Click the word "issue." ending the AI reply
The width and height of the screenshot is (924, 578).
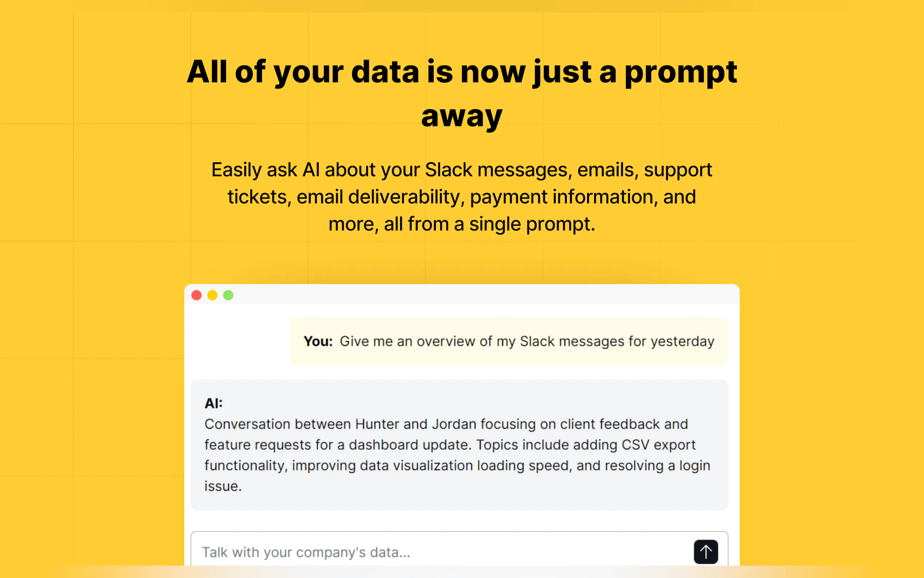click(x=223, y=486)
